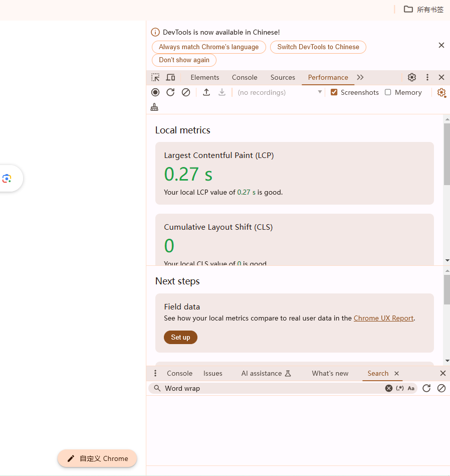Clear the performance recording
The height and width of the screenshot is (476, 450).
click(186, 92)
